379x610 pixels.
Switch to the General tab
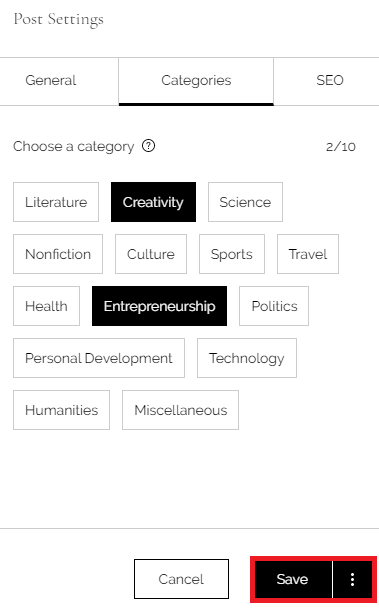point(51,81)
